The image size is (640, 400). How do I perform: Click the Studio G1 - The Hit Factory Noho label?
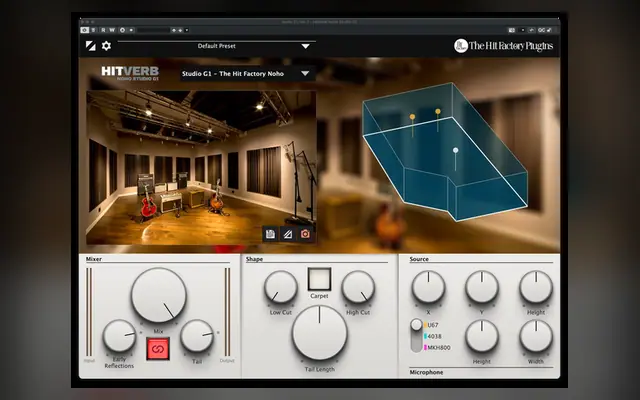point(233,74)
